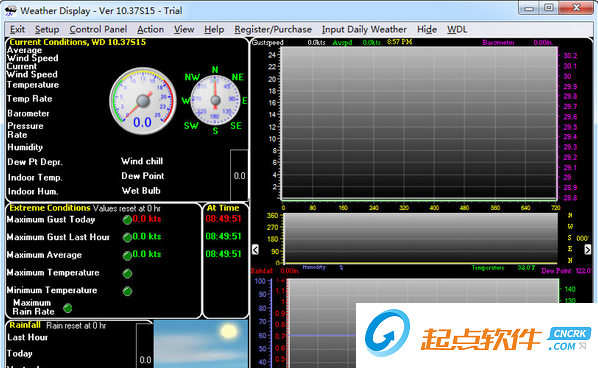Click the Indoor Temp. label
The height and width of the screenshot is (368, 598).
point(35,177)
